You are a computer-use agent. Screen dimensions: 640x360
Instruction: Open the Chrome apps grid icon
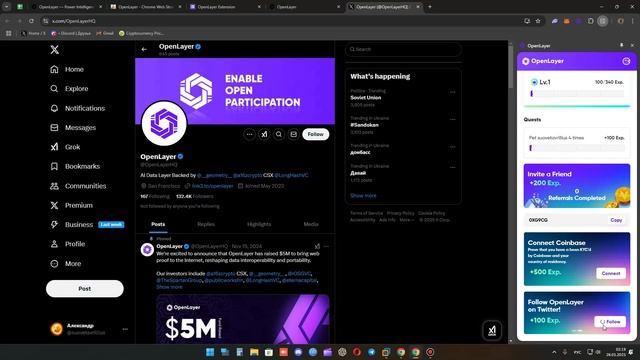click(x=9, y=33)
